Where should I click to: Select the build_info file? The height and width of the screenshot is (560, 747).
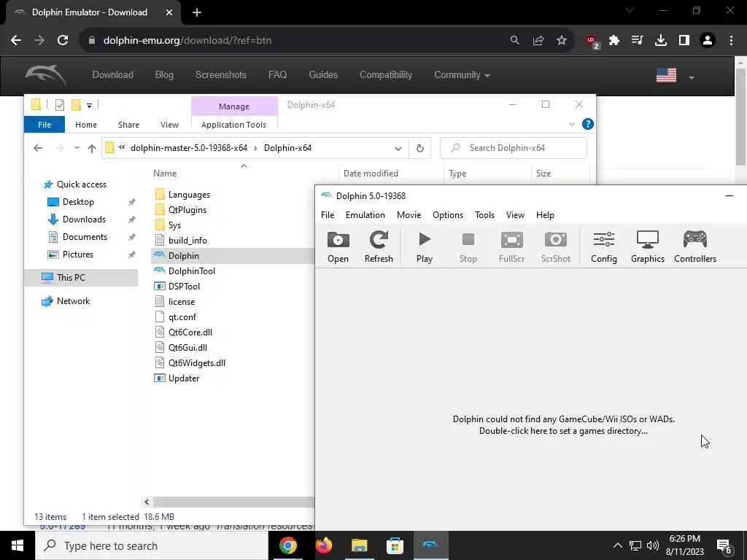coord(187,240)
